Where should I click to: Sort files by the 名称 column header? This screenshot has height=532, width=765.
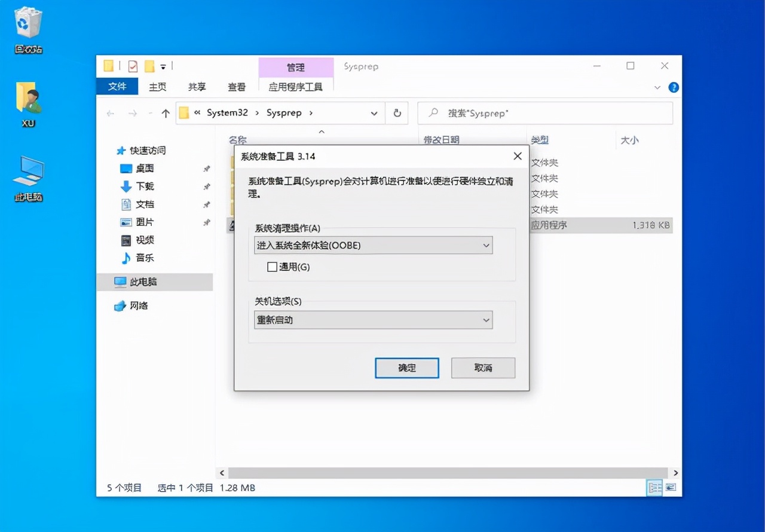237,140
